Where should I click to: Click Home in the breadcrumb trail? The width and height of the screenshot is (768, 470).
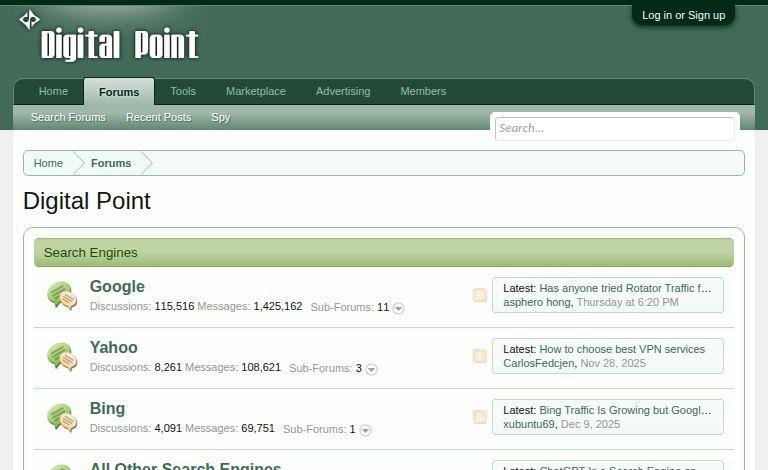(x=48, y=163)
